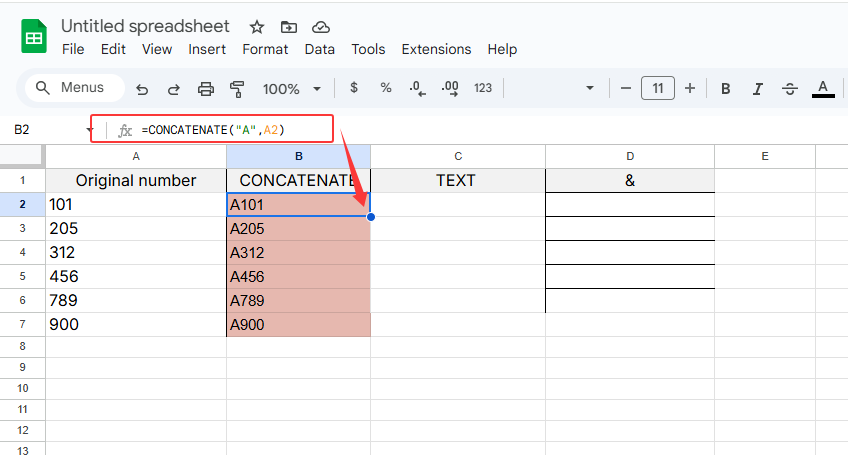Toggle italic formatting
This screenshot has width=848, height=455.
click(x=758, y=88)
